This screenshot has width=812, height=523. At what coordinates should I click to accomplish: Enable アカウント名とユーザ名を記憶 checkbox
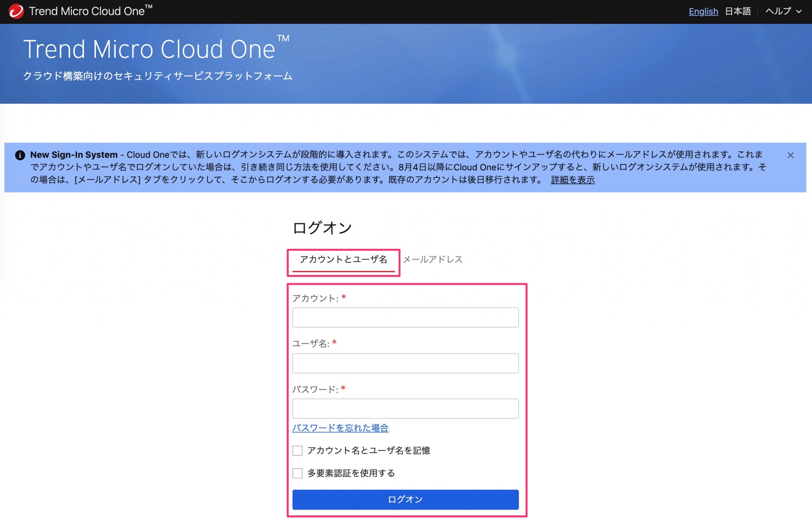(x=297, y=450)
